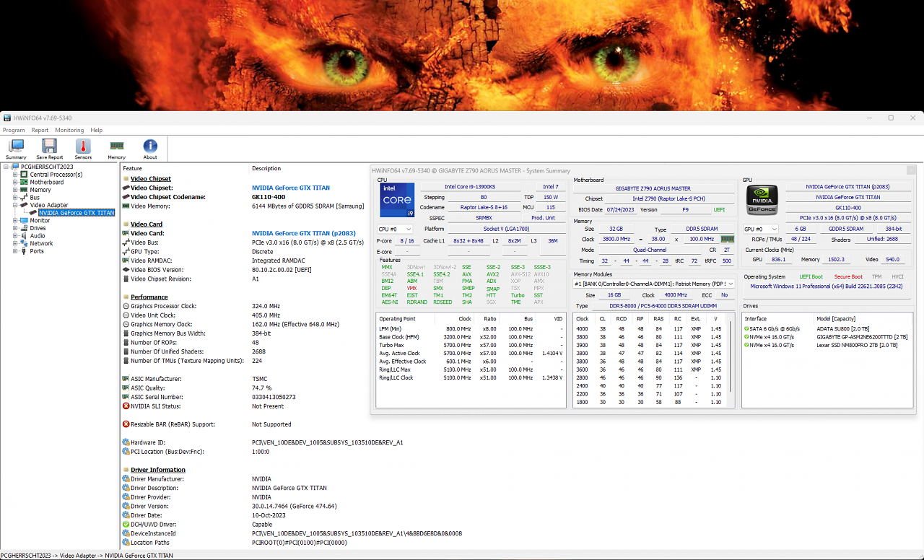Viewport: 924px width, 560px height.
Task: Click the Video BIOS Version value 80.10.2c.00.02
Action: 283,270
